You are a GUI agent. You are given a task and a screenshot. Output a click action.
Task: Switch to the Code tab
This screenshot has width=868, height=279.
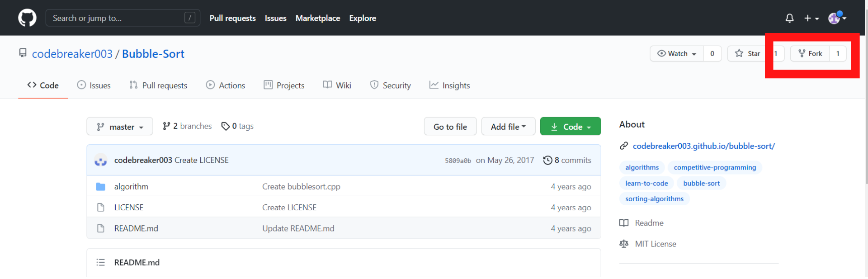[x=43, y=85]
